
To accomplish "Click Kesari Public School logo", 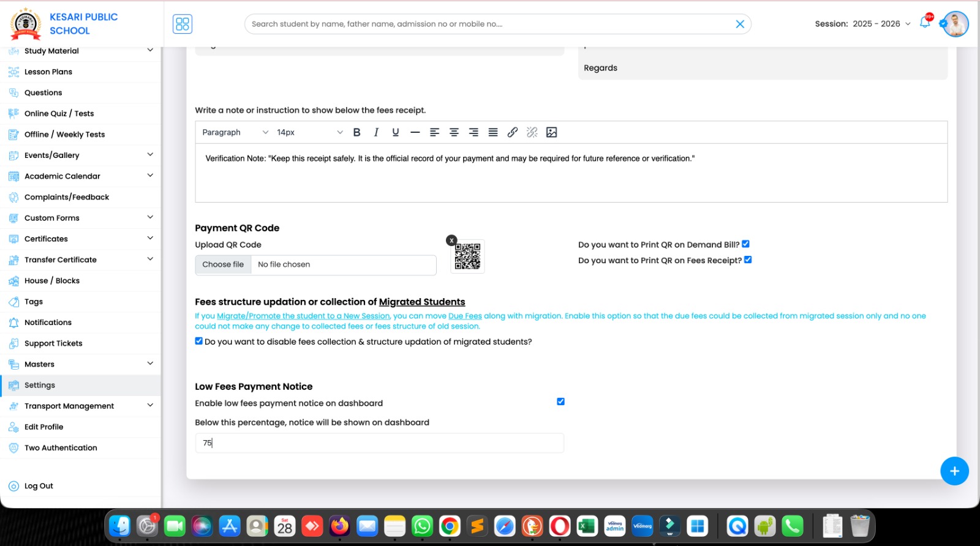I will (x=26, y=24).
